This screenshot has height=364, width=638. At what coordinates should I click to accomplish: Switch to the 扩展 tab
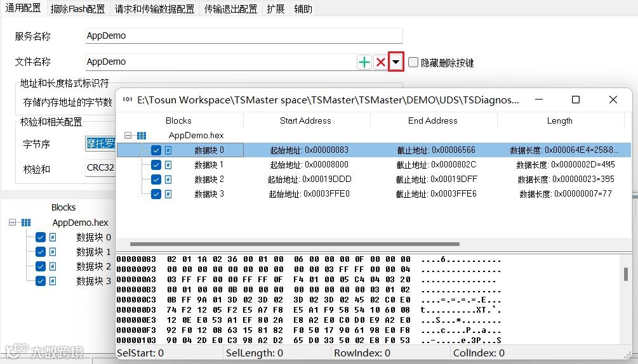point(276,8)
